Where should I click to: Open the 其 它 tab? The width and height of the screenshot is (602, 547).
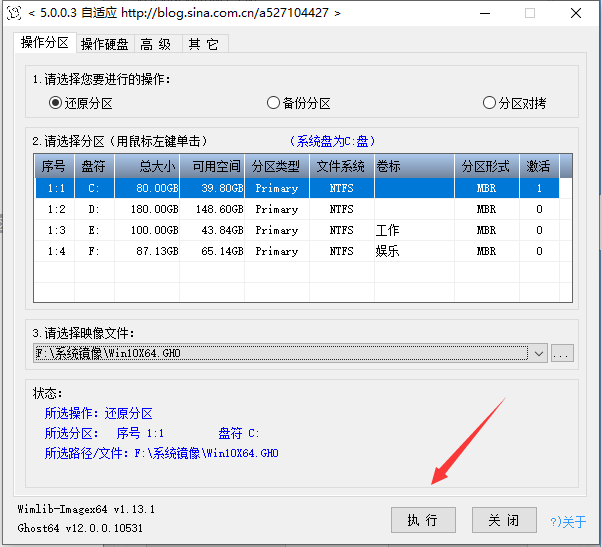203,44
